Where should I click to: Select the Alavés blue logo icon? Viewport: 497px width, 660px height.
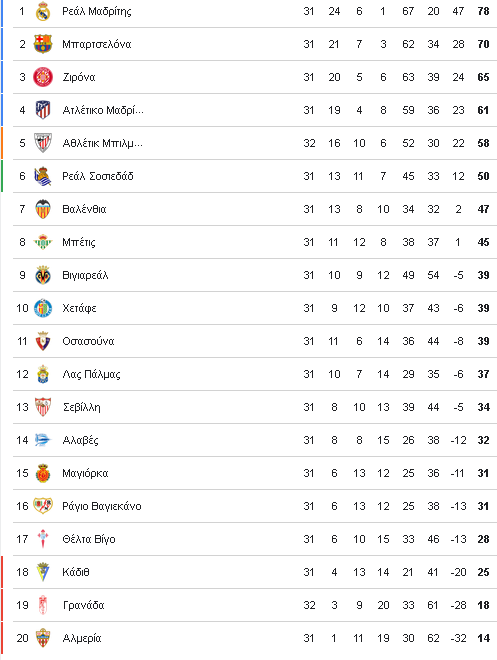pos(43,440)
